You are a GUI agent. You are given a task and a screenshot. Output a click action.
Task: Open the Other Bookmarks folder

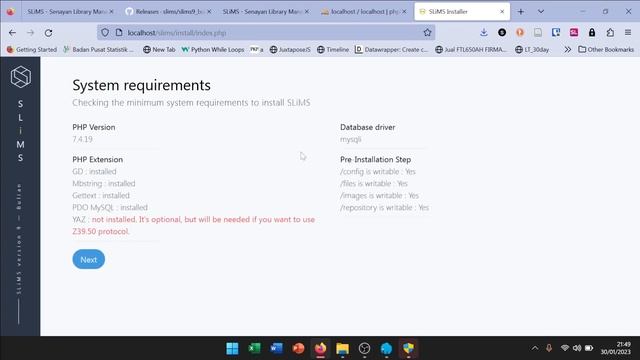tap(606, 49)
